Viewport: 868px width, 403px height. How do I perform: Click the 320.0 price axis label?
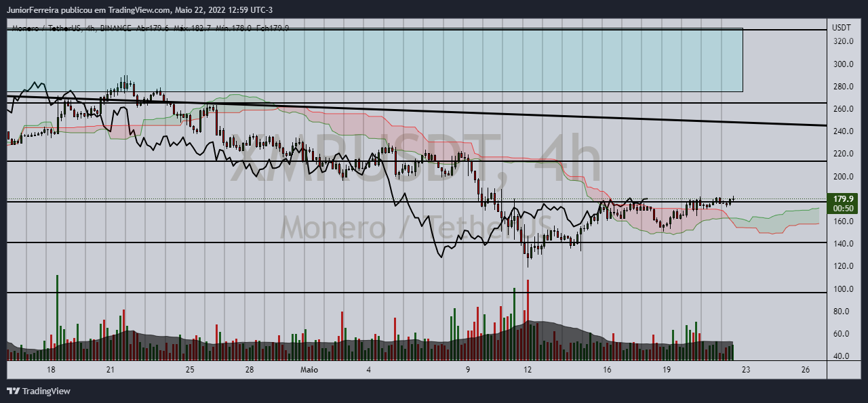click(843, 41)
